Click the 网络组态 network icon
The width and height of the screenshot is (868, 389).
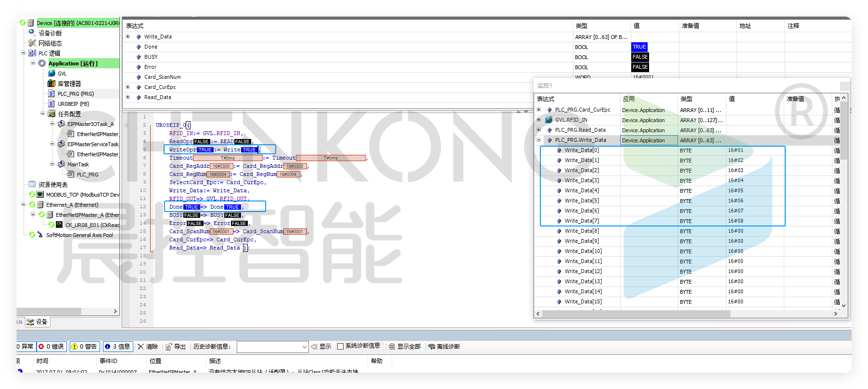(x=32, y=43)
